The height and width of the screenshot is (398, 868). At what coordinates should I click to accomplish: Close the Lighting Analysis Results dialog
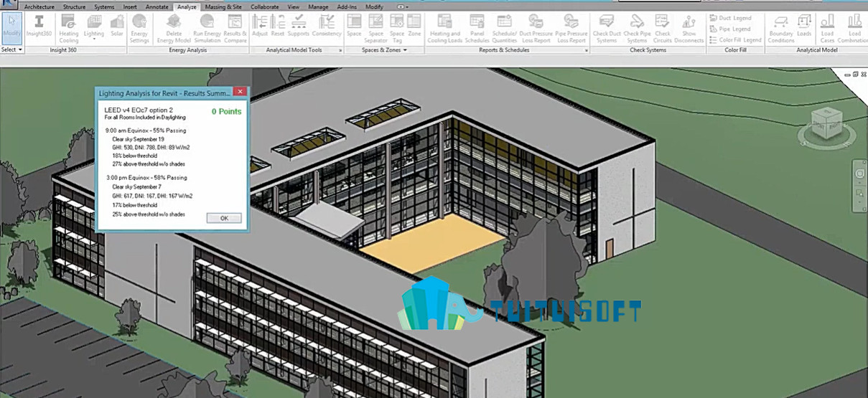(241, 93)
